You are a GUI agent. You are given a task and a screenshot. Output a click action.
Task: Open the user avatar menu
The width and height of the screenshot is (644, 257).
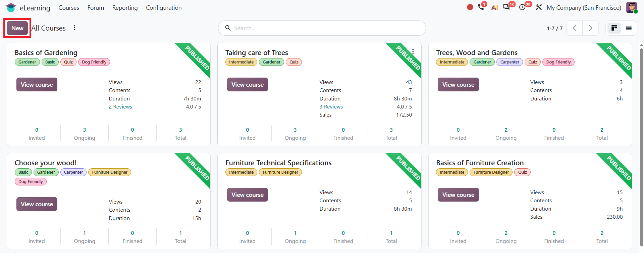(x=632, y=7)
